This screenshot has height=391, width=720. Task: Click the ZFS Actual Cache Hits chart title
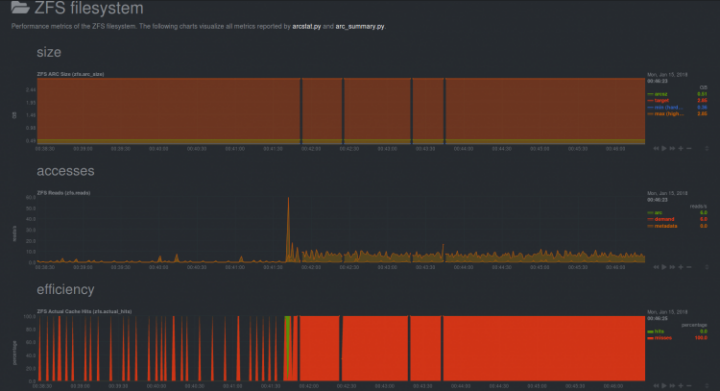tap(84, 311)
